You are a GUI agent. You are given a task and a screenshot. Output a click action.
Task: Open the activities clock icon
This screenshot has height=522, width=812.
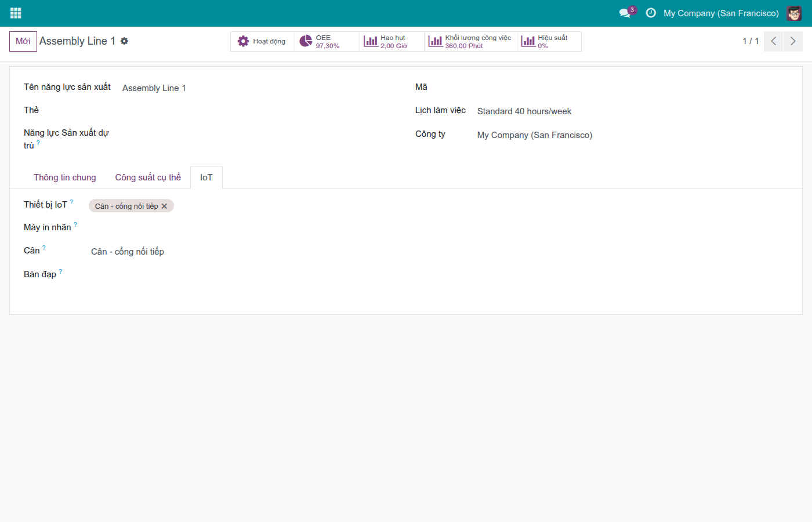pos(651,13)
